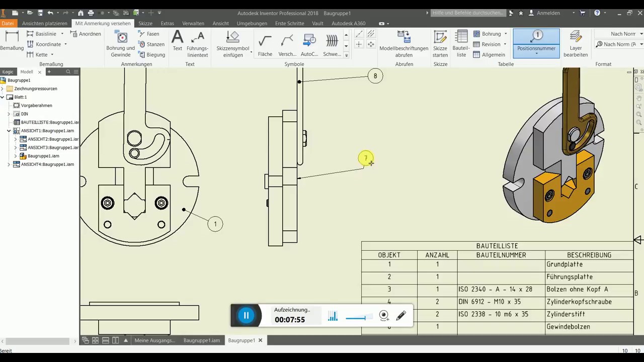644x362 pixels.
Task: Select the Fläche surface symbol tool
Action: [x=265, y=44]
